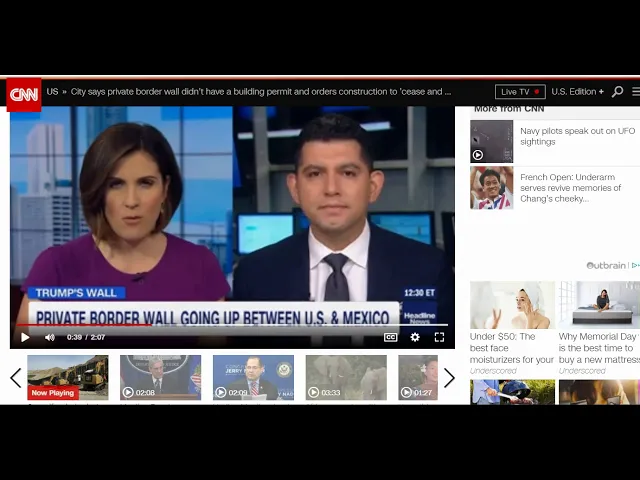640x480 pixels.
Task: Open best face moisturizers article
Action: (x=511, y=348)
